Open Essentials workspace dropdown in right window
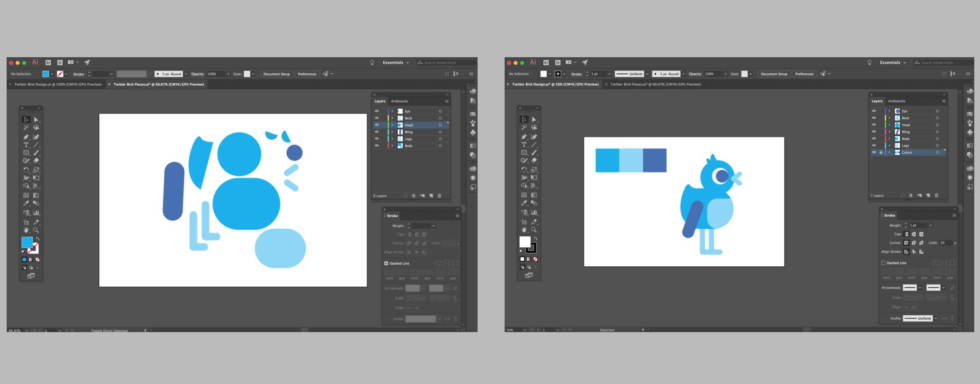 (x=893, y=63)
